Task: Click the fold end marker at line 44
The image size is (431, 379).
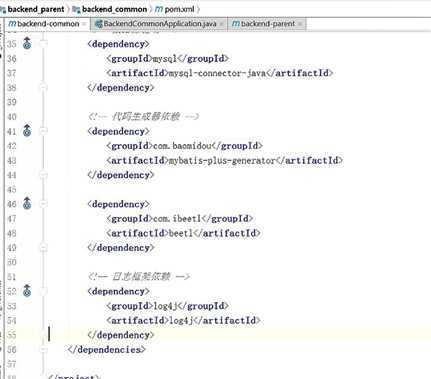Action: 43,175
